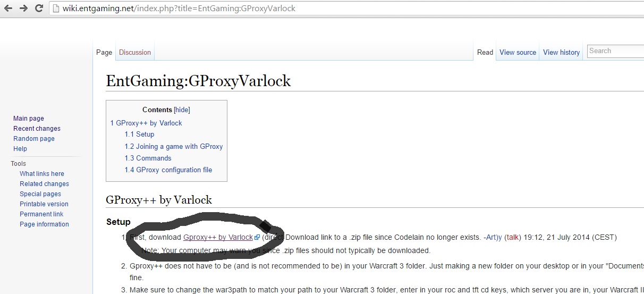Open the View source tab

click(x=518, y=52)
